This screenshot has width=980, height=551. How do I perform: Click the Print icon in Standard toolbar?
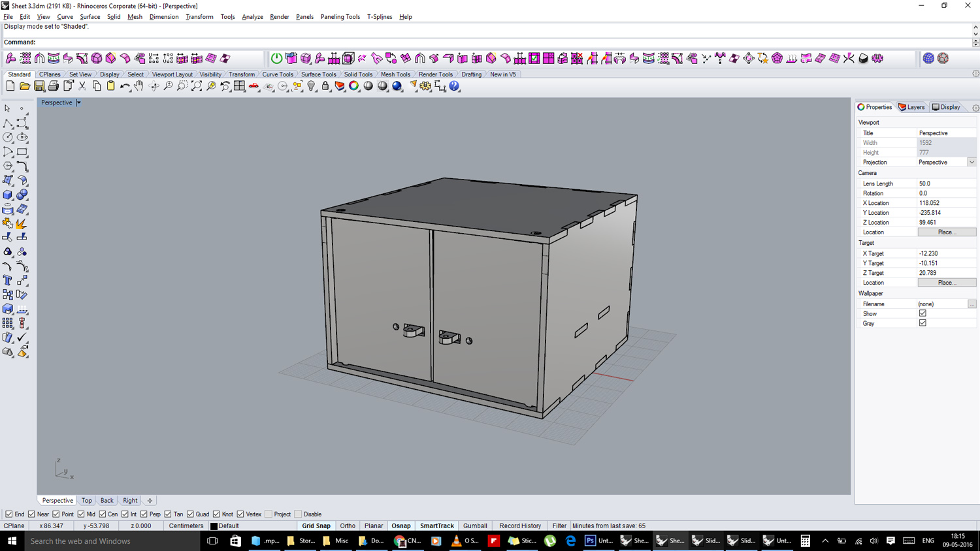coord(54,86)
